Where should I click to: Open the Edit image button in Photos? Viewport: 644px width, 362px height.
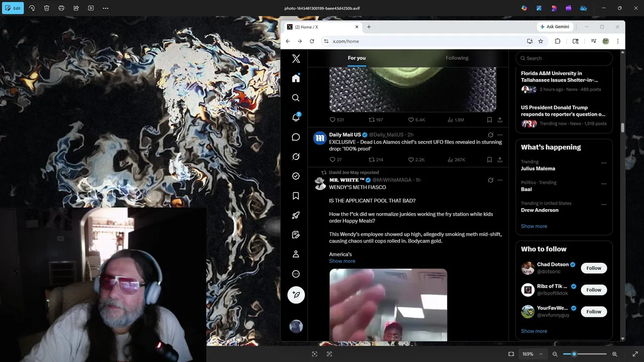click(x=13, y=8)
